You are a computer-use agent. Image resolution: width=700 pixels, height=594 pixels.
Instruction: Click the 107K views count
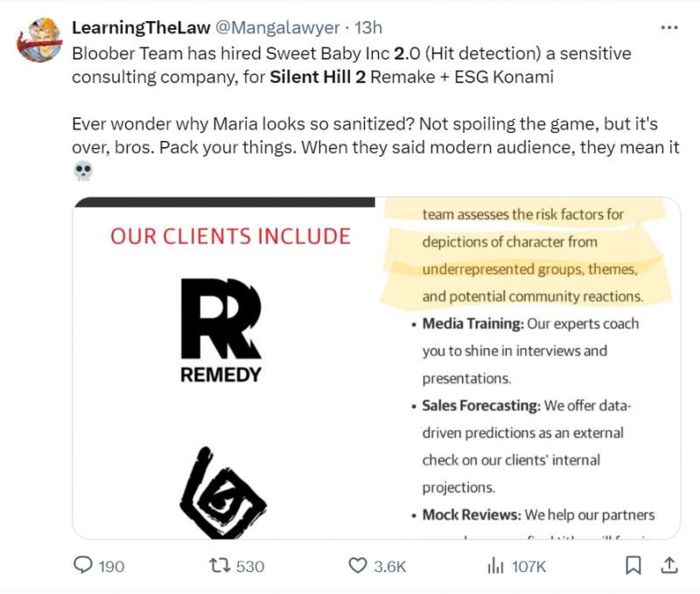pyautogui.click(x=528, y=567)
